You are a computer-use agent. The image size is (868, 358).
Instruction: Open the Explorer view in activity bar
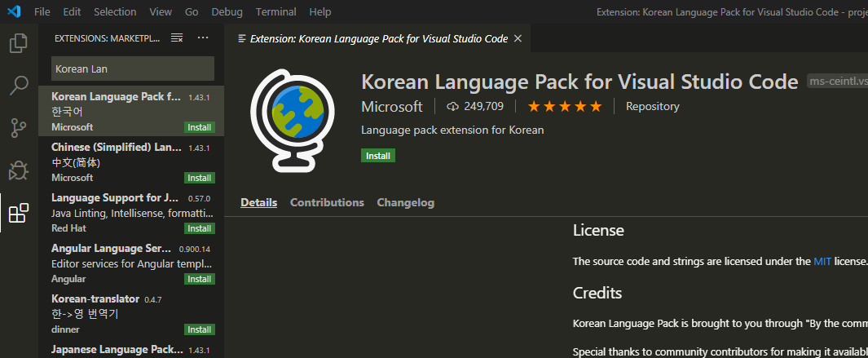19,43
